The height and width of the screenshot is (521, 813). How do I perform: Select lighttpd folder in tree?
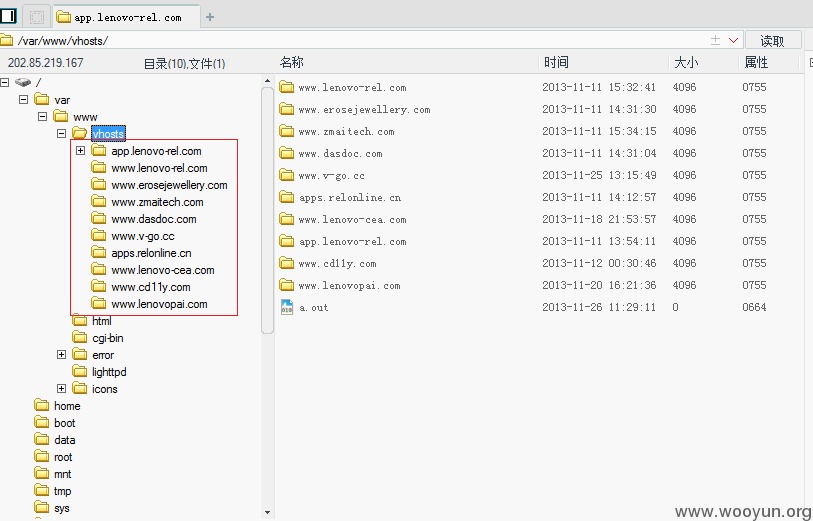109,372
